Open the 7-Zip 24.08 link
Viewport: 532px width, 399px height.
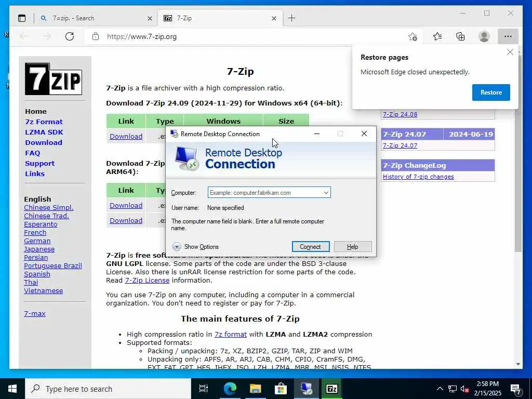pos(400,114)
